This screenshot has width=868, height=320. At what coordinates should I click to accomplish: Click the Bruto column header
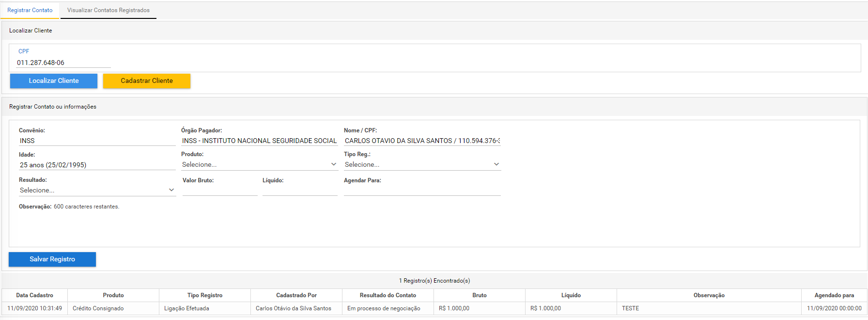click(480, 295)
